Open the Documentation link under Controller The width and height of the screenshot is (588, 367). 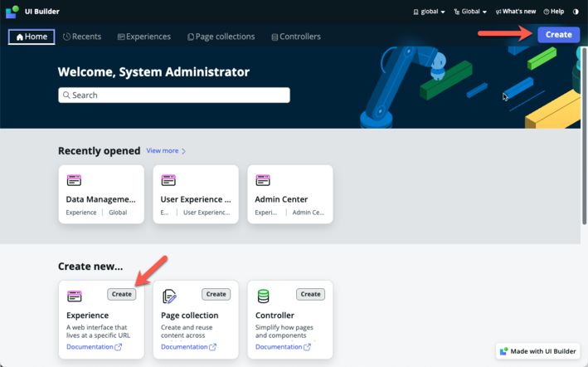283,347
